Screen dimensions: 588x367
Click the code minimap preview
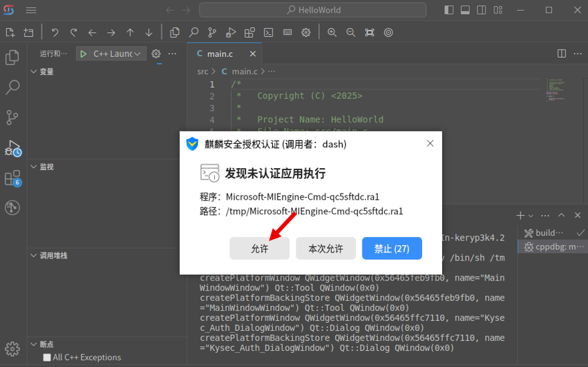coord(555,90)
